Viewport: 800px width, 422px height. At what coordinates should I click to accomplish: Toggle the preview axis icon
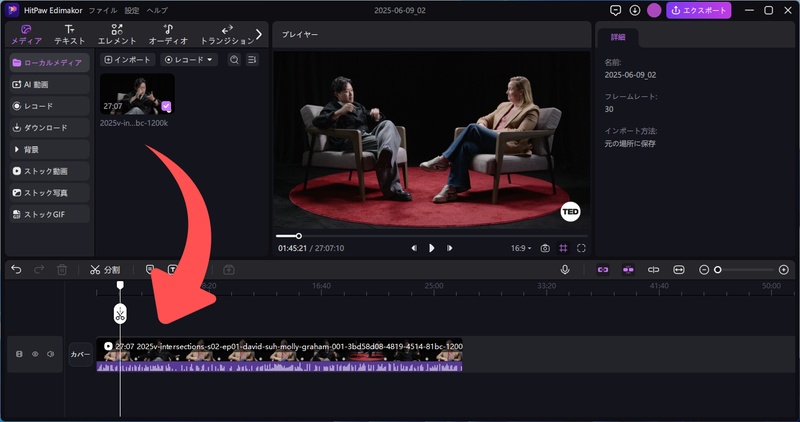654,269
